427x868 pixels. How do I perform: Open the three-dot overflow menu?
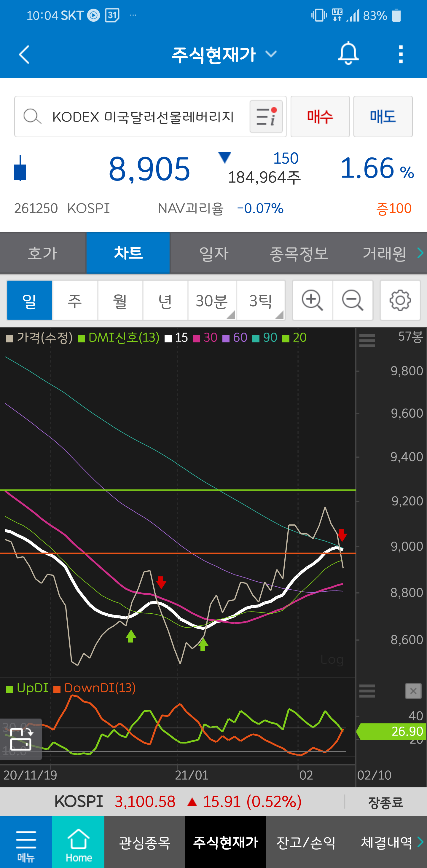click(400, 54)
